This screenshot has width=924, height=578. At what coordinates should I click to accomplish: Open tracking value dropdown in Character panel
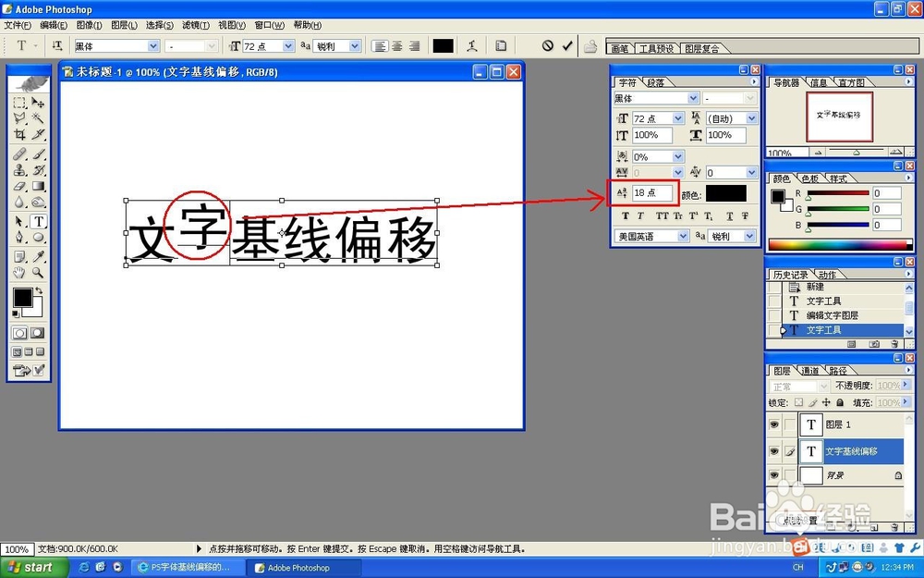pyautogui.click(x=751, y=172)
